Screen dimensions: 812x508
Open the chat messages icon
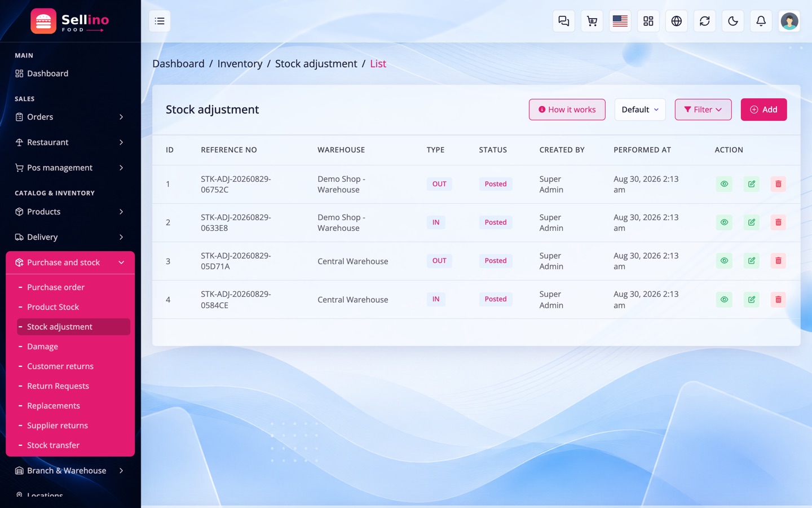coord(564,21)
